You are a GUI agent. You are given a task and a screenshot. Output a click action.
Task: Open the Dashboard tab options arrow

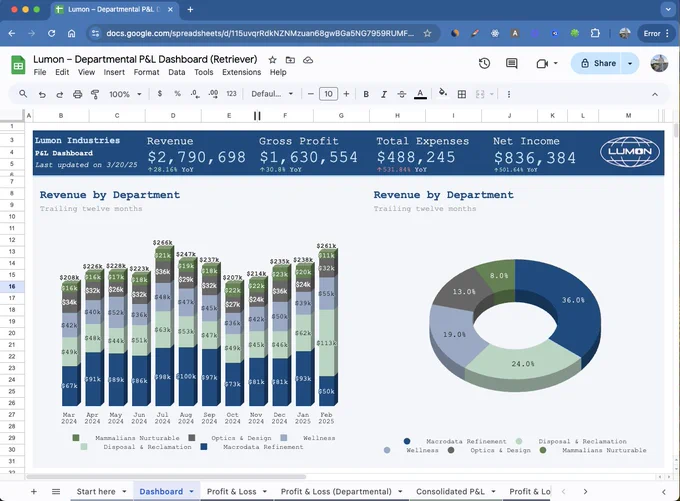191,491
